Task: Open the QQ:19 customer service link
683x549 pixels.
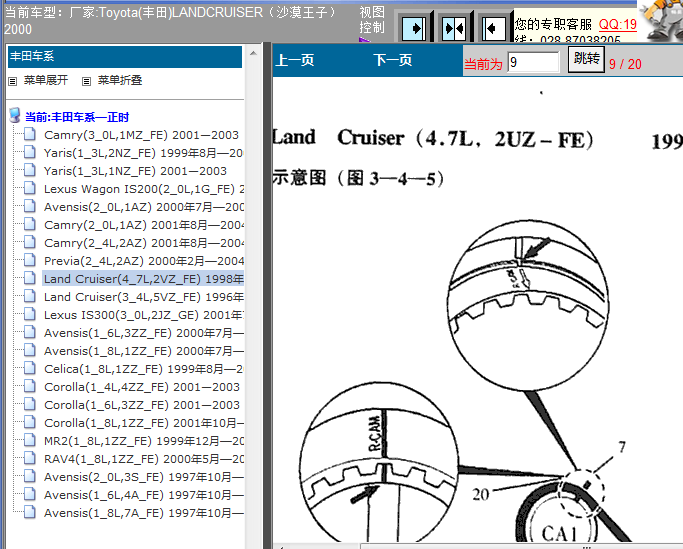Action: (618, 24)
